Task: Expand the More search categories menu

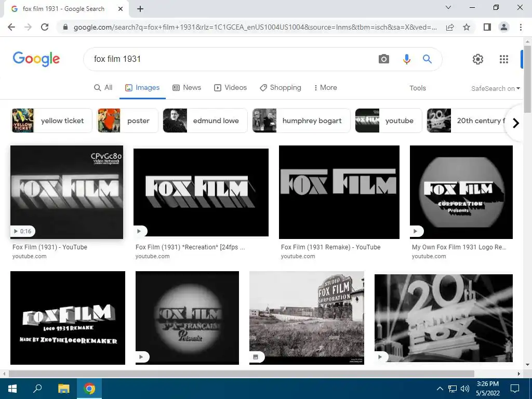Action: point(325,87)
